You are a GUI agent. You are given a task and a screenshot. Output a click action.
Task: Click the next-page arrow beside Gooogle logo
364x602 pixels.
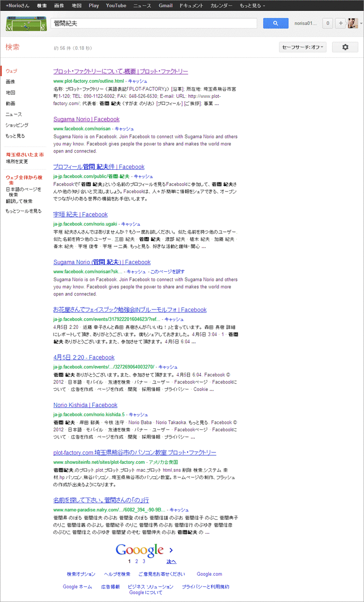(171, 549)
